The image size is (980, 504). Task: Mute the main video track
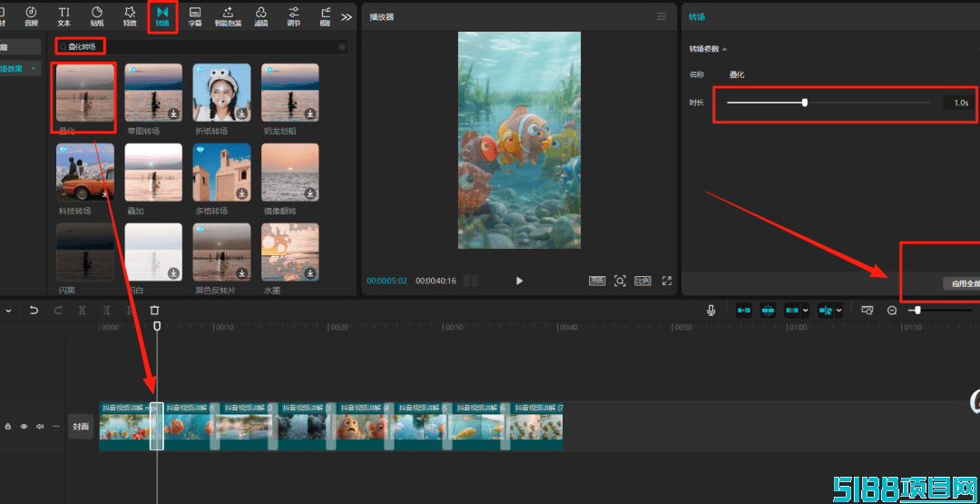(x=39, y=427)
